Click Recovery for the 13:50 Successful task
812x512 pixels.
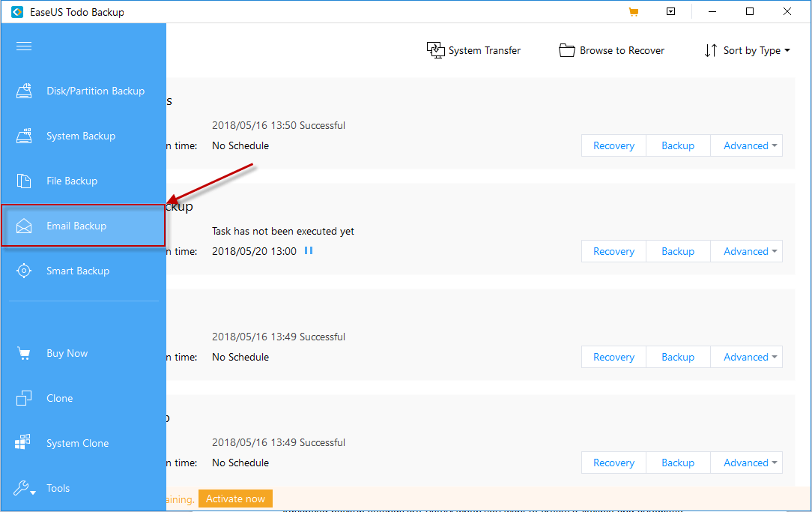pyautogui.click(x=613, y=145)
